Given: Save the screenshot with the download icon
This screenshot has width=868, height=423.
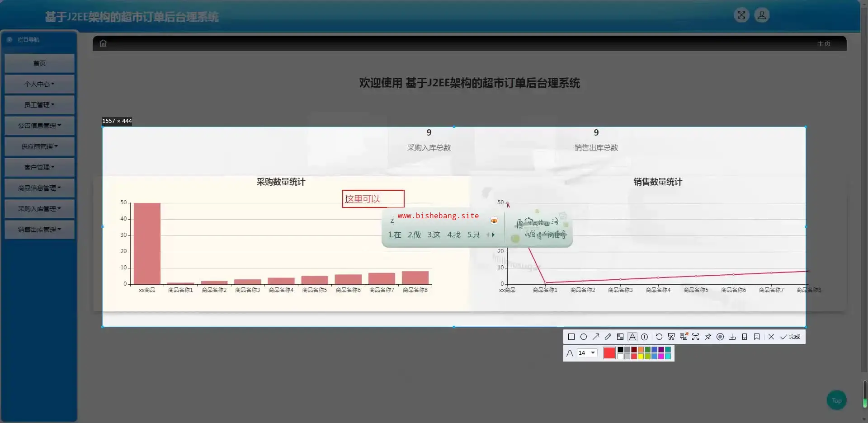Looking at the screenshot, I should [732, 337].
